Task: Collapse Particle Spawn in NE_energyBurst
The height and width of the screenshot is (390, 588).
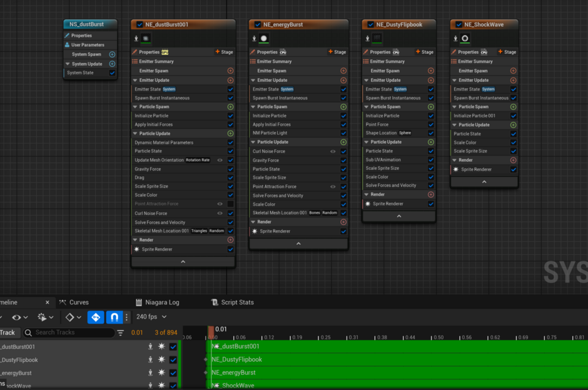Action: point(253,107)
